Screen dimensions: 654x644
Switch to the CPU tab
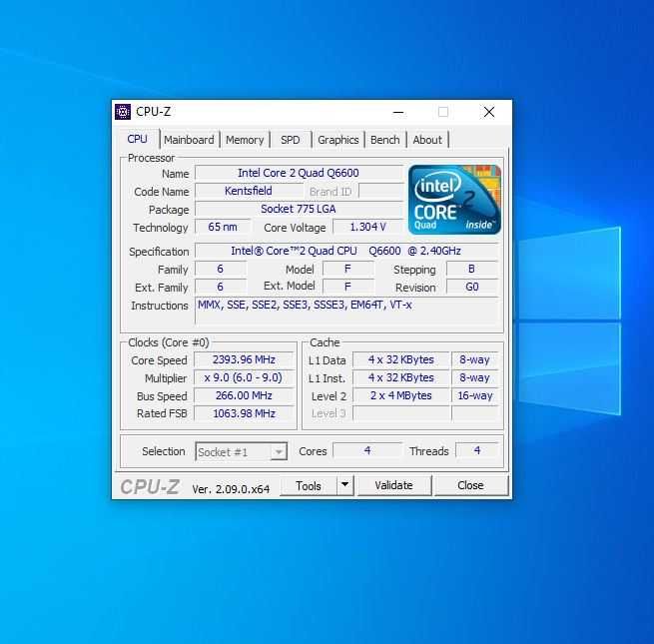click(137, 139)
